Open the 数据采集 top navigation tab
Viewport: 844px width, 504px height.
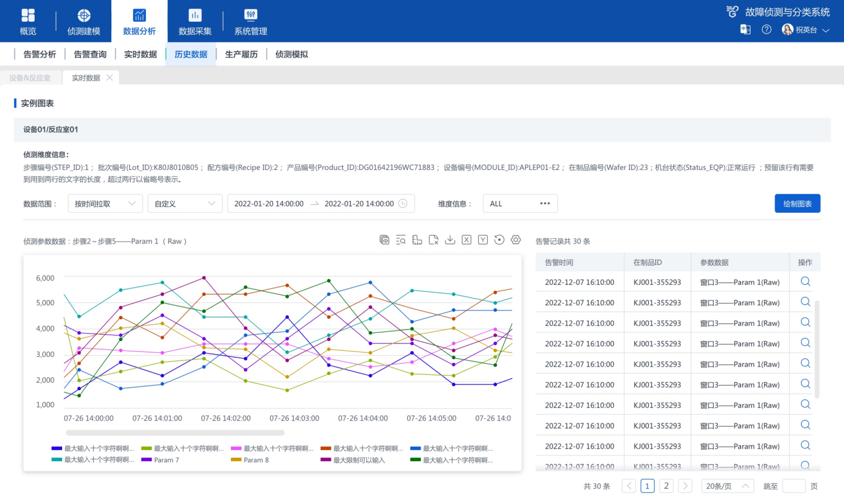195,21
